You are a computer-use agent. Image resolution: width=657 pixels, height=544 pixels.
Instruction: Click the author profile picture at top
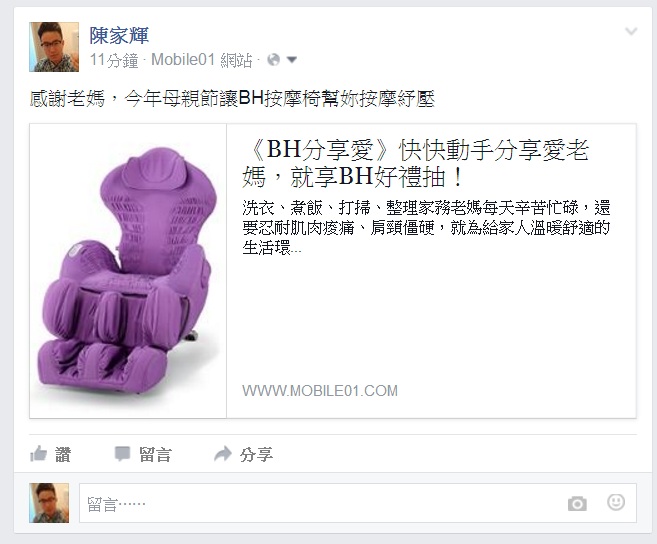tap(54, 47)
